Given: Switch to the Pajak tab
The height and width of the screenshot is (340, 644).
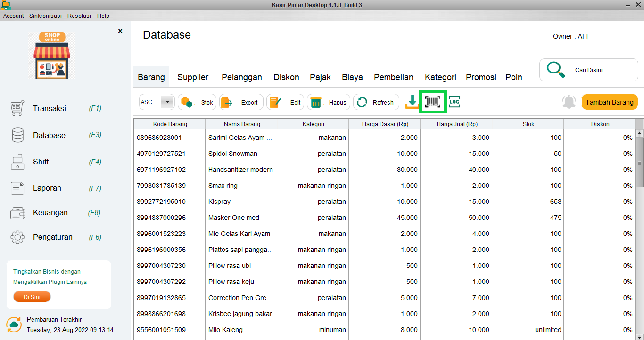Looking at the screenshot, I should (x=320, y=77).
